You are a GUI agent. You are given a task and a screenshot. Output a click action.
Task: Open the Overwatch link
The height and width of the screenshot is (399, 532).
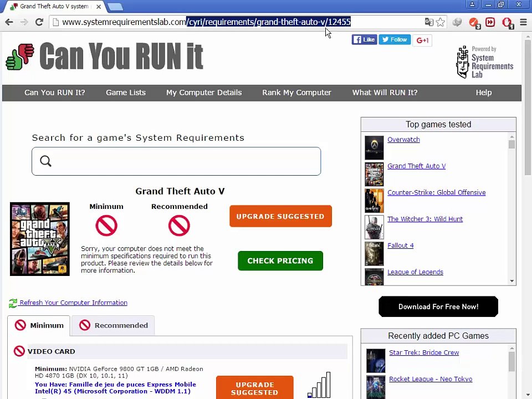point(403,140)
